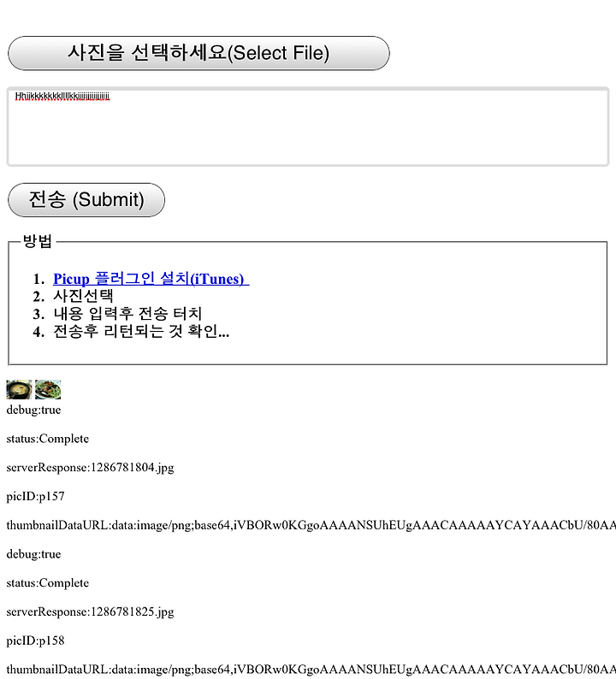
Task: Click the green salad plate thumbnail
Action: tap(48, 389)
